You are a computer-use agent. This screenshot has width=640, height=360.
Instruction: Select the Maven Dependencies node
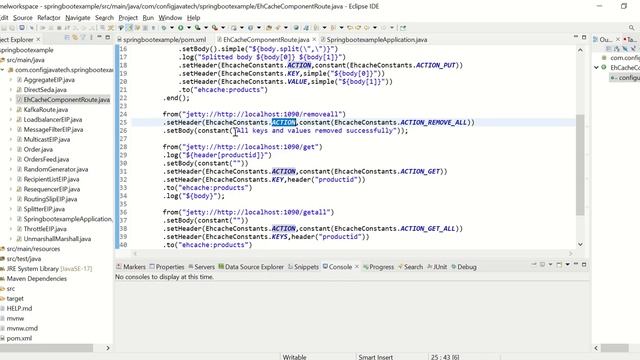point(36,279)
